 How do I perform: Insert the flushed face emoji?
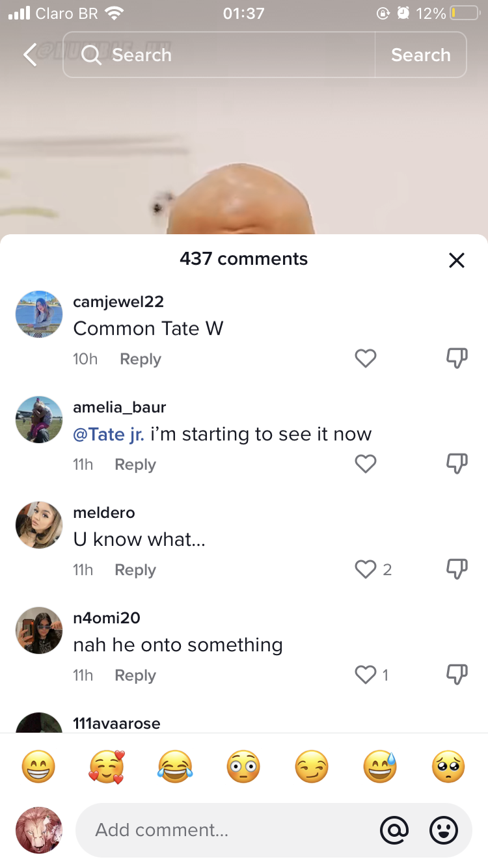tap(243, 766)
